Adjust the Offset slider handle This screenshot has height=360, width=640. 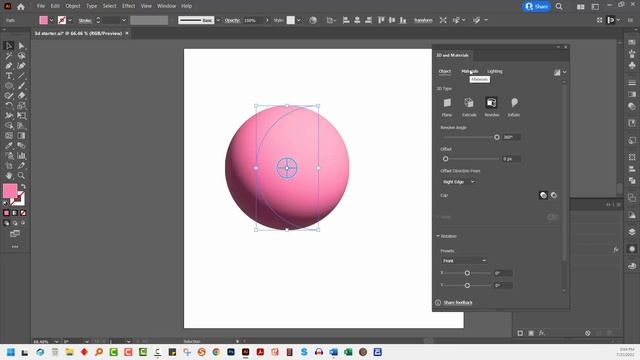[x=445, y=159]
